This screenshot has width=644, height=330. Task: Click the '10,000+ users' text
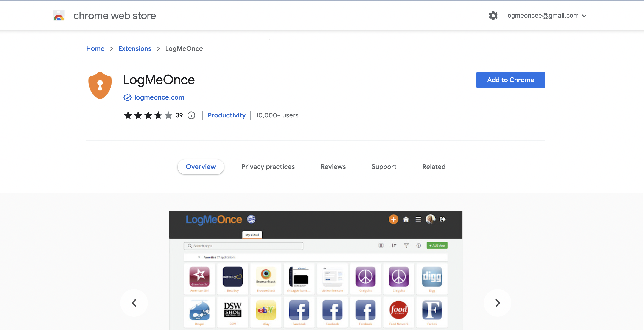[277, 115]
